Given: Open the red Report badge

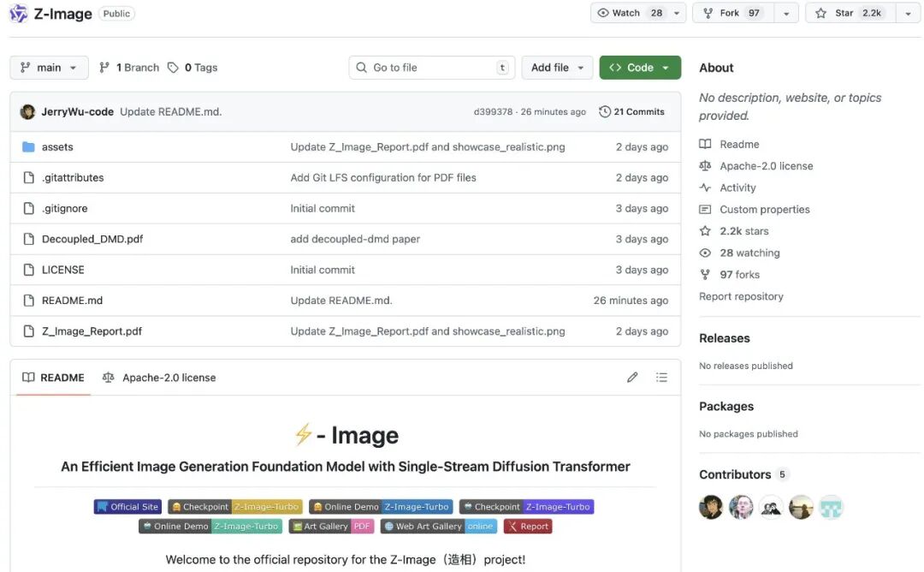Looking at the screenshot, I should 528,527.
